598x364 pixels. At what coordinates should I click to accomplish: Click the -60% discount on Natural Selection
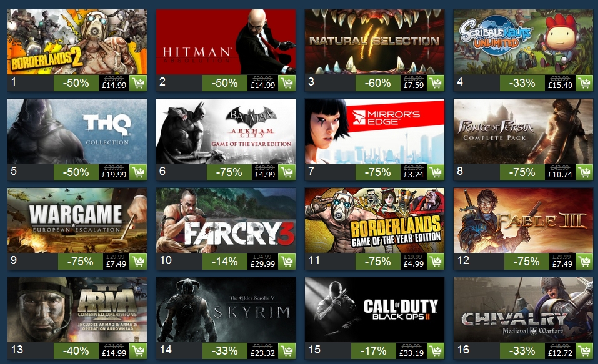pos(377,83)
